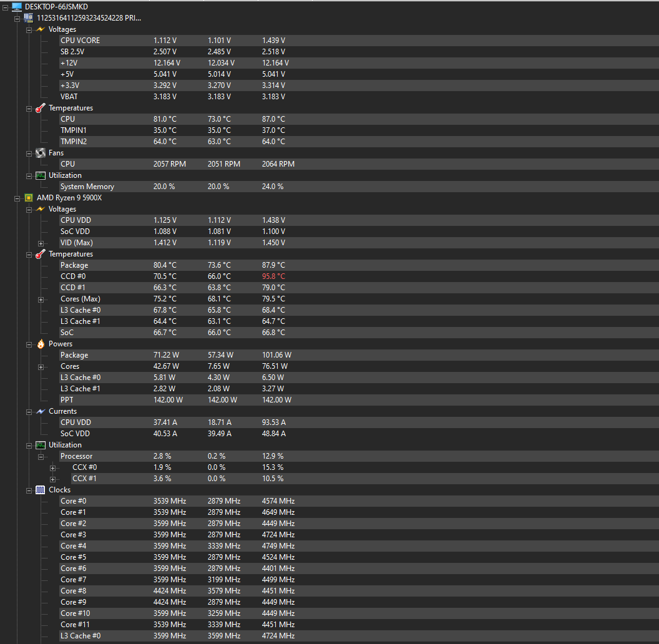Click the 2057 RPM fan speed value

coord(170,164)
